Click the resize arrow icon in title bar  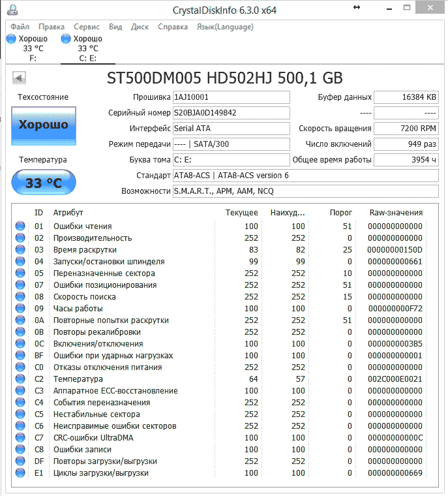pos(357,7)
